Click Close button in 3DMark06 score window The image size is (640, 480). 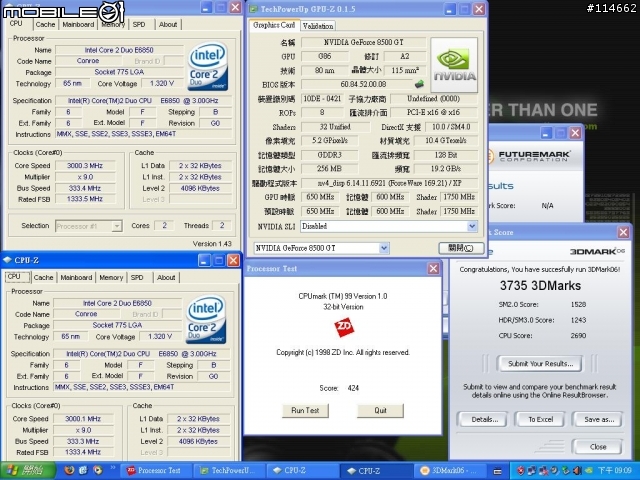(x=598, y=447)
